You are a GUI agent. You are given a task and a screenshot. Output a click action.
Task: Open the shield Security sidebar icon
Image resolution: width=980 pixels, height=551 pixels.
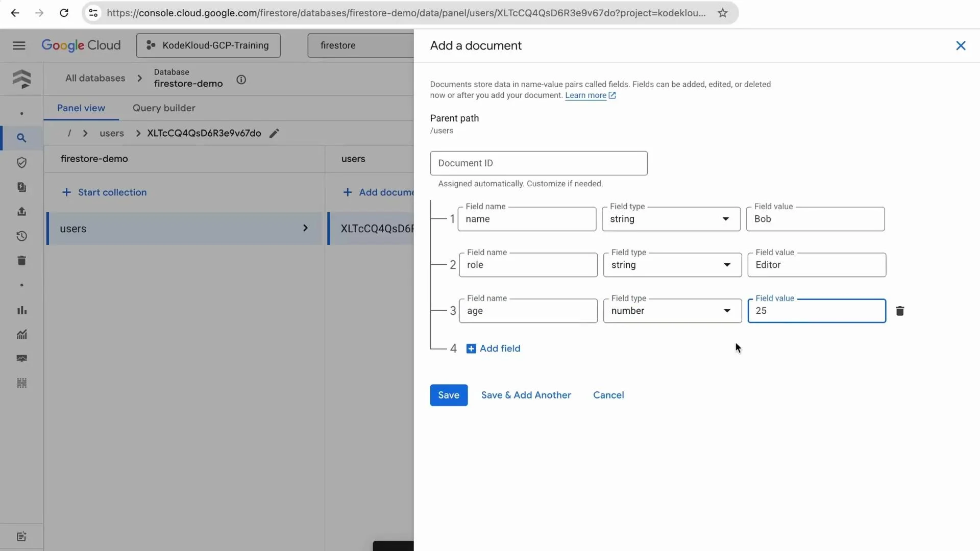(21, 162)
